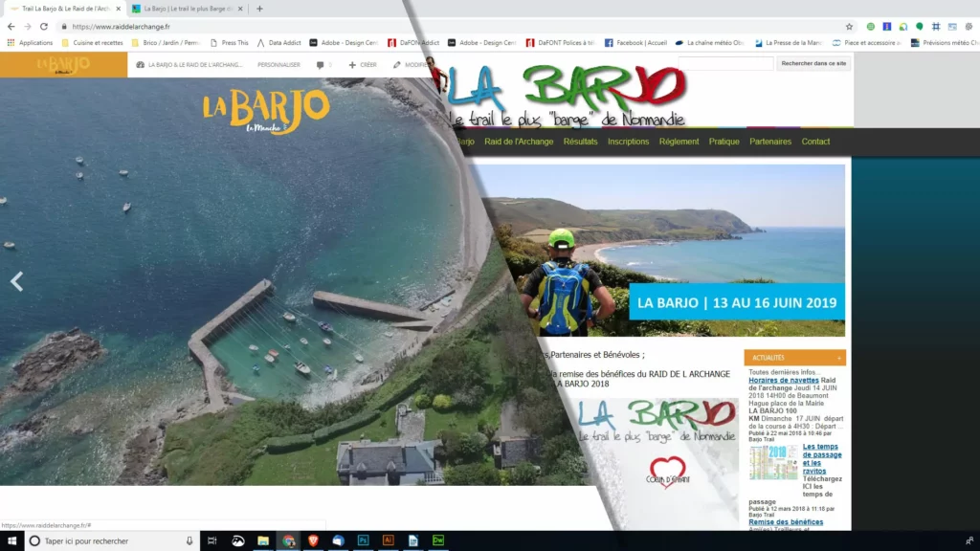Open 'Inscriptions' menu item

tap(628, 142)
